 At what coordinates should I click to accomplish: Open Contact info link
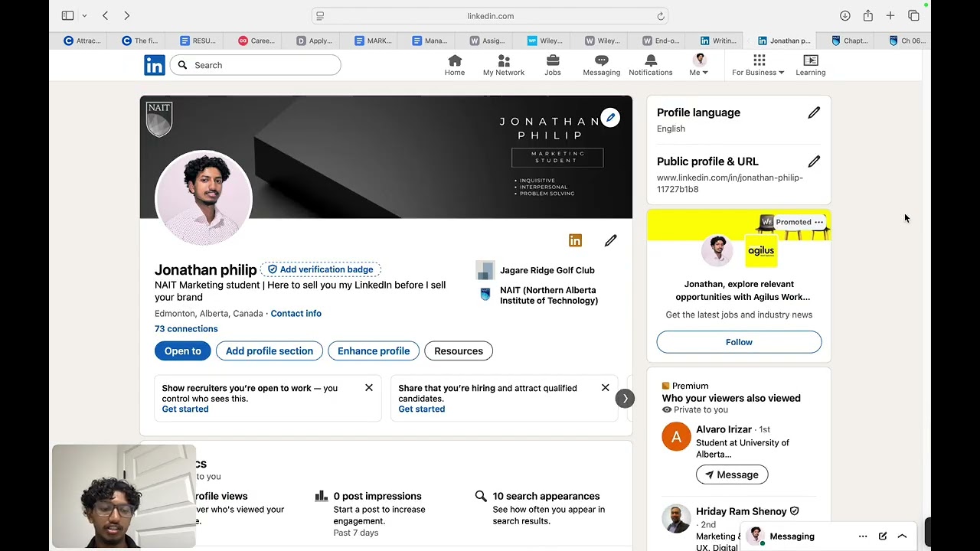point(296,314)
